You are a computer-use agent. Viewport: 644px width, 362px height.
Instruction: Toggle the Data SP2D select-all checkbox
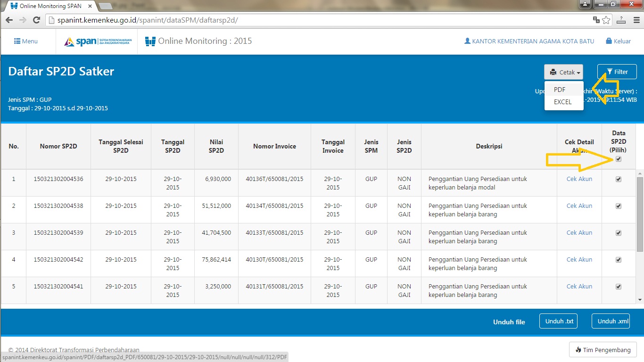click(618, 159)
